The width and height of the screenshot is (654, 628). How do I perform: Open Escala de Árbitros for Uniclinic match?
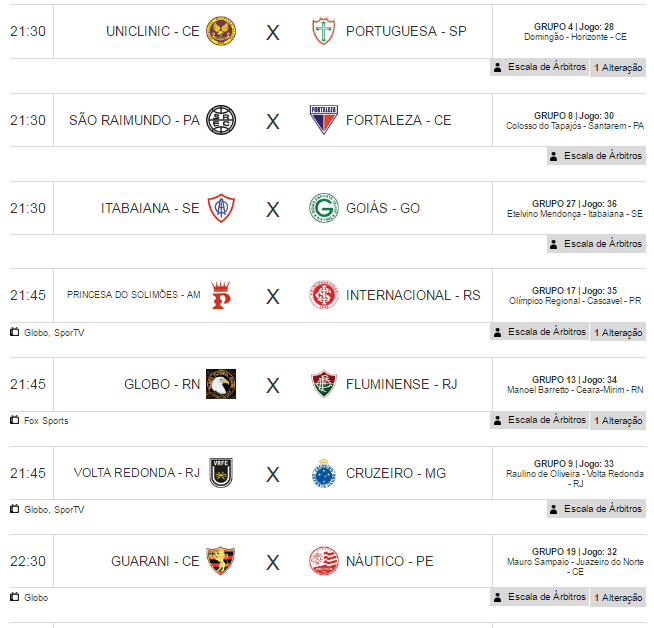click(x=540, y=67)
